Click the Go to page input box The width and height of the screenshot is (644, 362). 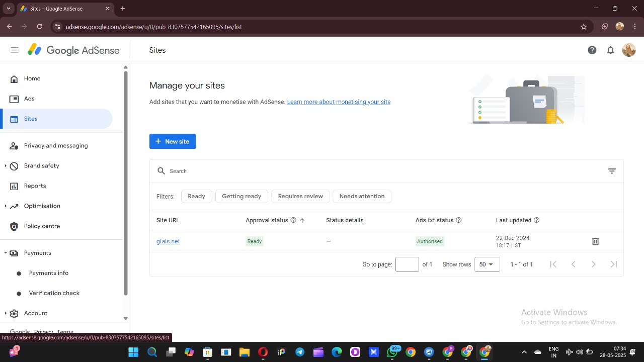407,264
